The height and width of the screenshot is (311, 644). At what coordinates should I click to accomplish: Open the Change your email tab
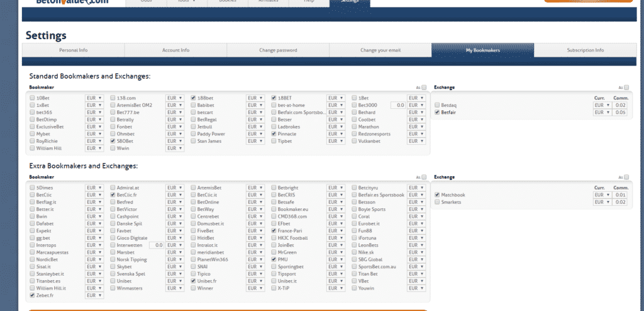[x=380, y=50]
